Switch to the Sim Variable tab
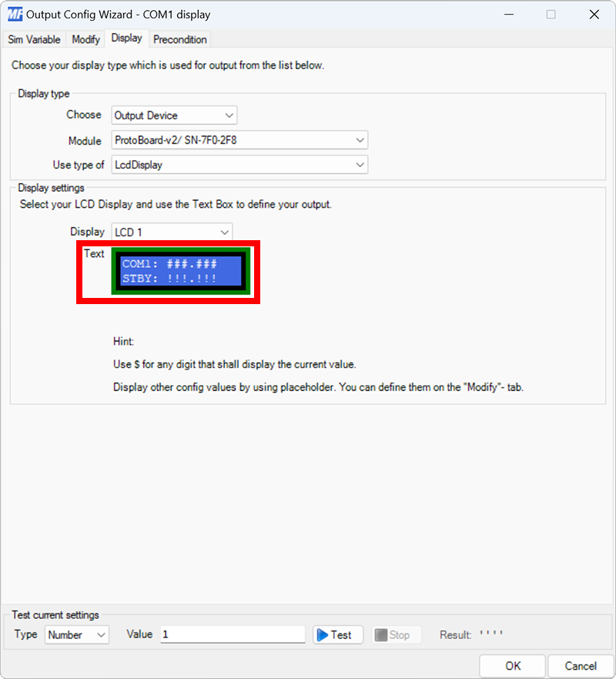616x679 pixels. tap(34, 39)
